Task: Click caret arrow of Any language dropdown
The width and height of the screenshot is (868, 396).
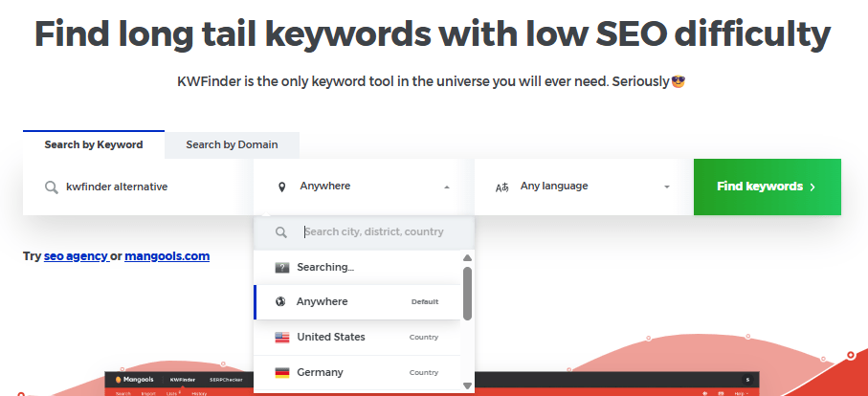Action: (667, 187)
